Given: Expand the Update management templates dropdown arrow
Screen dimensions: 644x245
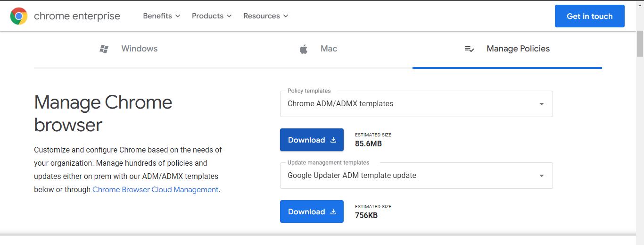Looking at the screenshot, I should 542,176.
